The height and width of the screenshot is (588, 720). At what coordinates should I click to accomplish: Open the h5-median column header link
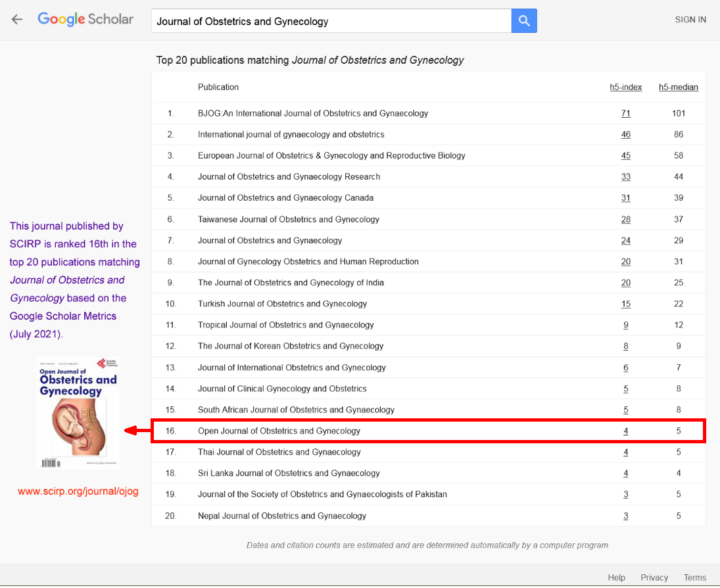click(678, 87)
